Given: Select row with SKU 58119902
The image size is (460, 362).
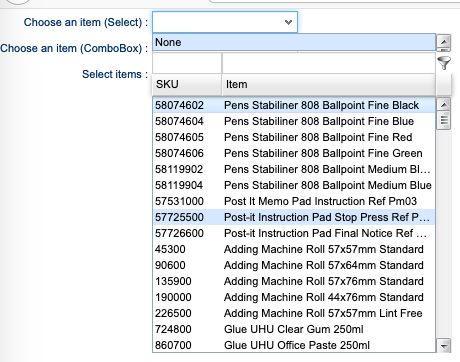Looking at the screenshot, I should (x=294, y=169).
